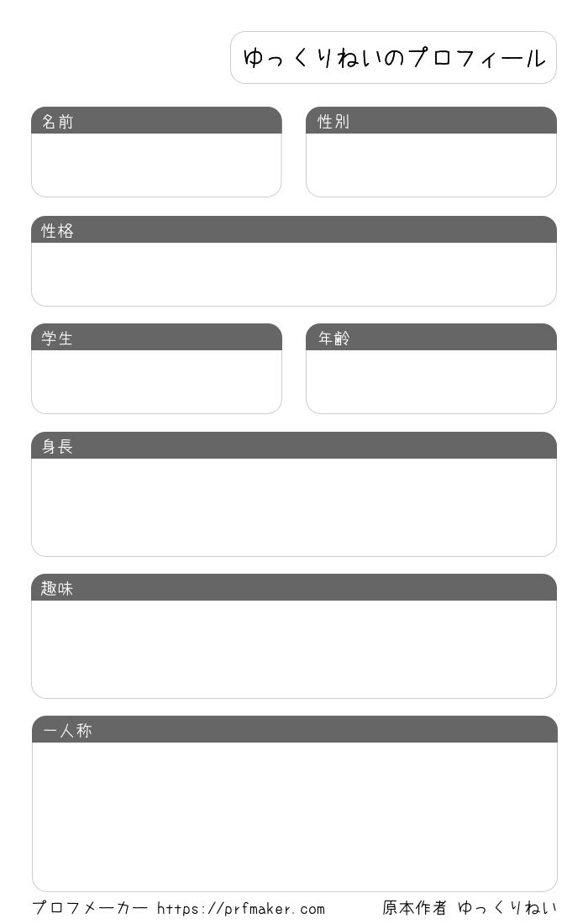This screenshot has height=924, width=588.
Task: Click inside the 身長 input area
Action: (294, 507)
